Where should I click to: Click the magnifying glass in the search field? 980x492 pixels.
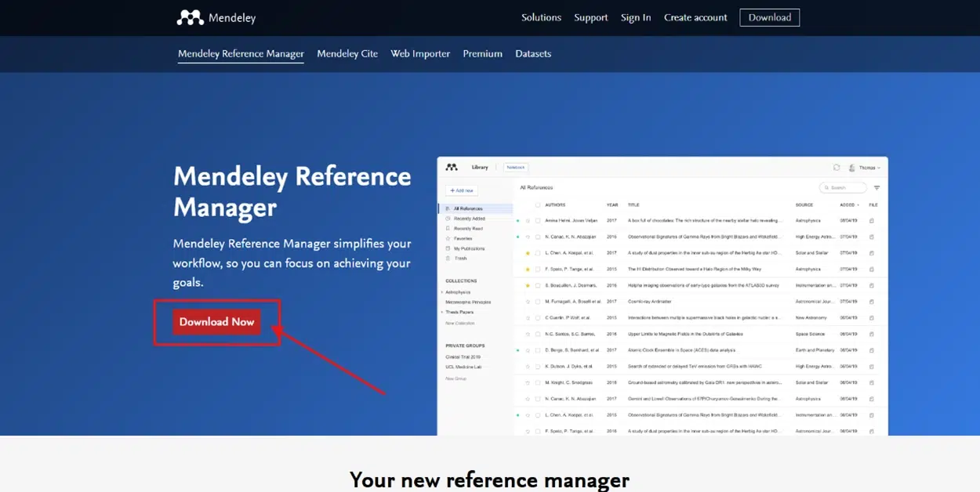point(827,188)
